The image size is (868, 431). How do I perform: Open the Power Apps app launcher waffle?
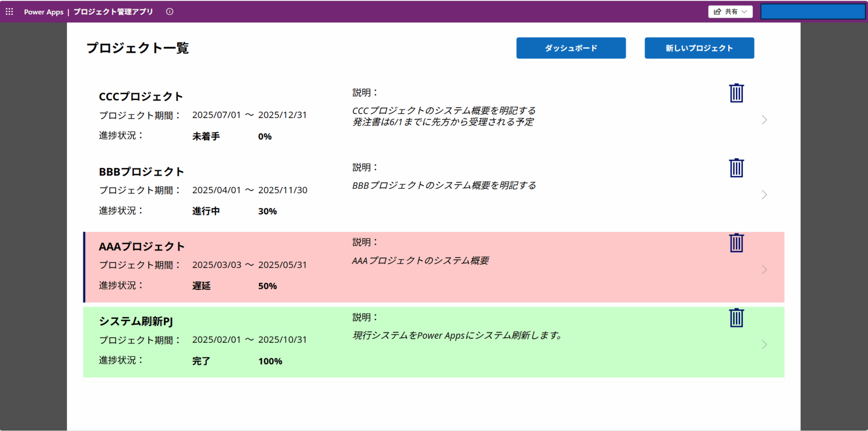(x=9, y=11)
